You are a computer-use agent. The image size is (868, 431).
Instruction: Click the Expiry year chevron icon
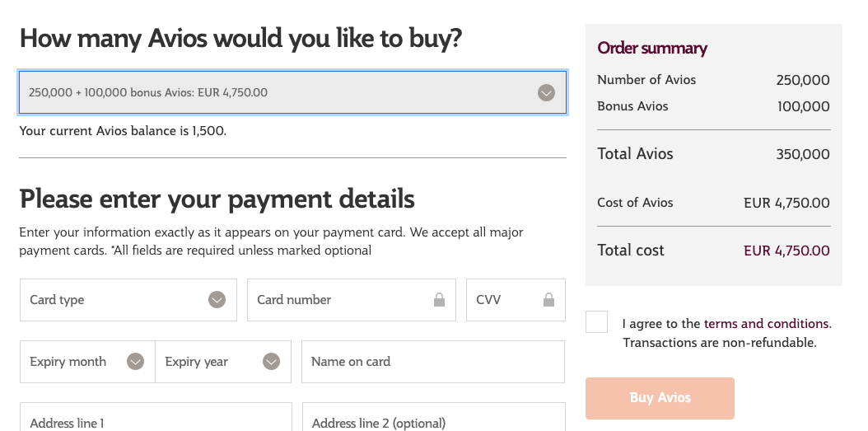click(271, 362)
